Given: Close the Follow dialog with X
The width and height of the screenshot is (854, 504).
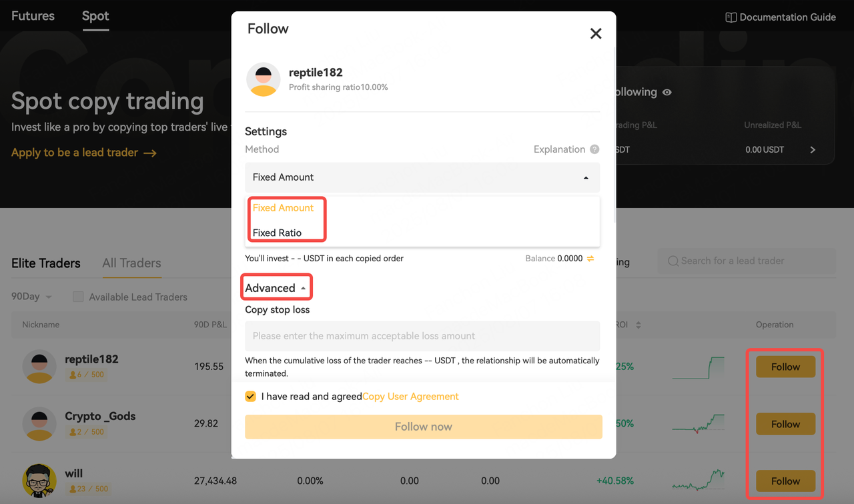Looking at the screenshot, I should (x=596, y=33).
